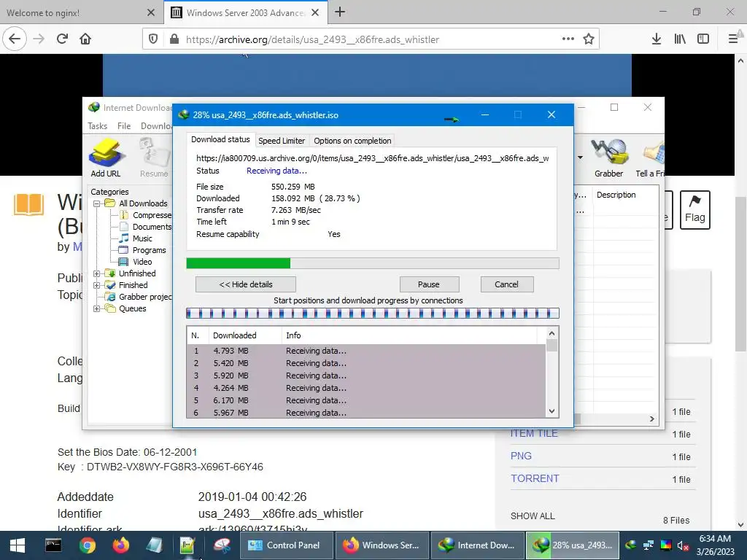Open the command prompt taskbar icon

[x=53, y=545]
